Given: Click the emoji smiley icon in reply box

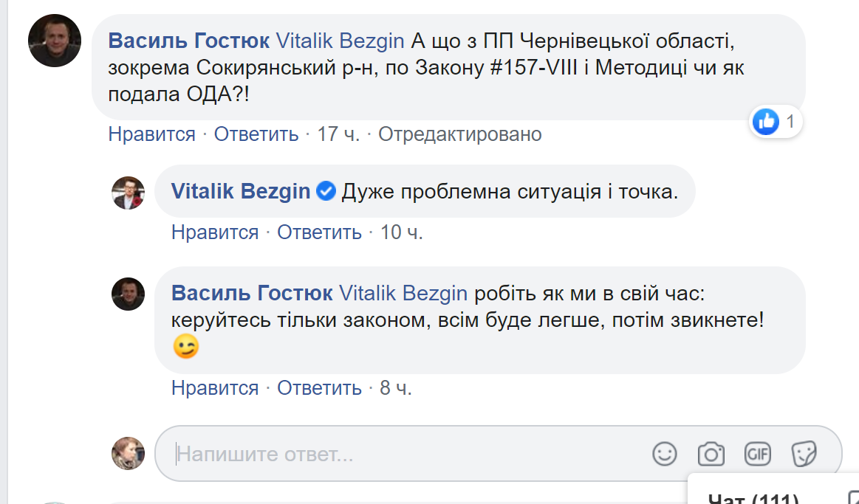Looking at the screenshot, I should point(665,454).
